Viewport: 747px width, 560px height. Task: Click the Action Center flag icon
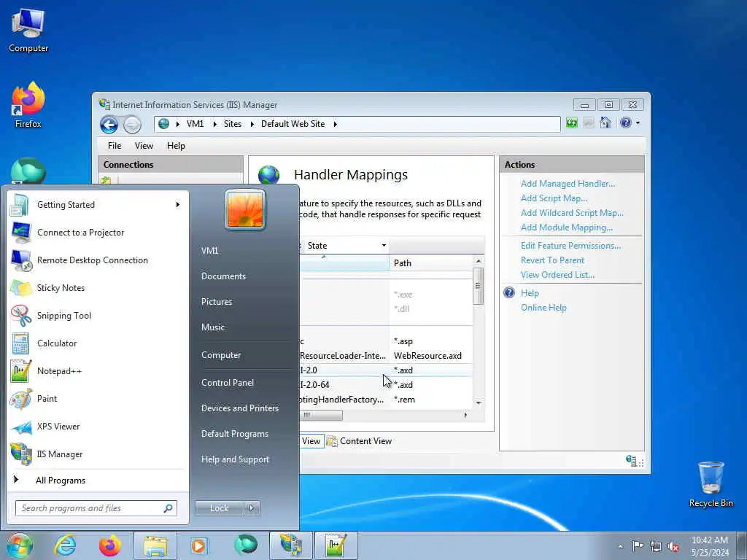(638, 546)
